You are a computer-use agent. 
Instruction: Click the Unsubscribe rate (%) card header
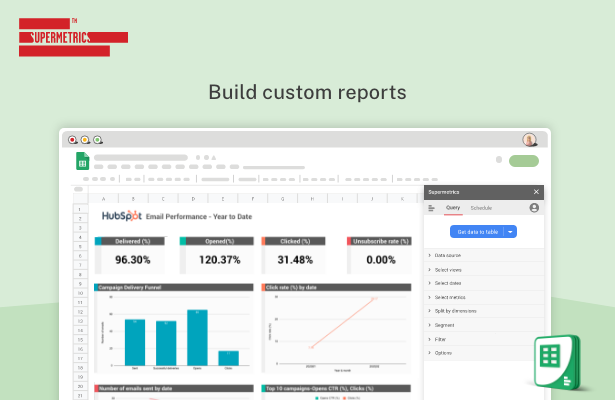379,241
